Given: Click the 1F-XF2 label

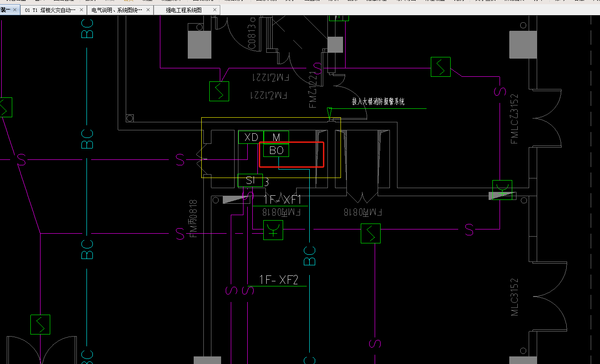Looking at the screenshot, I should tap(278, 280).
